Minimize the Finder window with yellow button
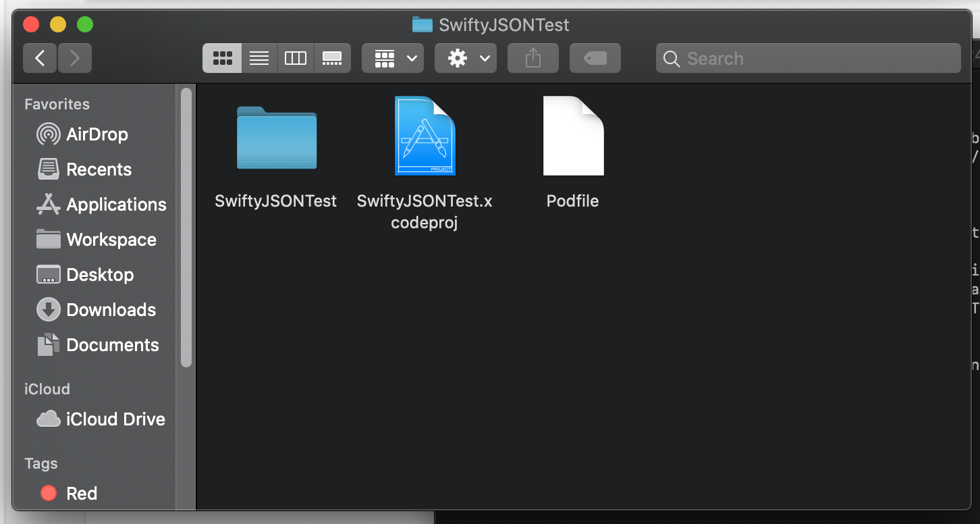 click(x=58, y=25)
